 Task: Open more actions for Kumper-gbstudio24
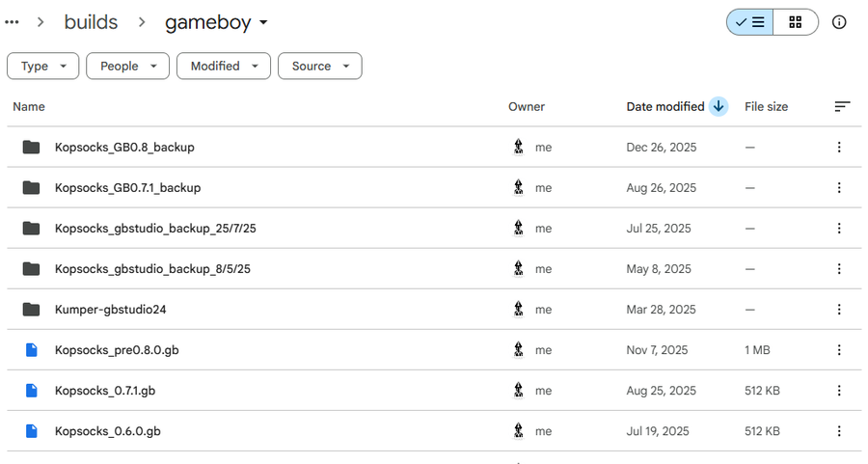point(839,310)
